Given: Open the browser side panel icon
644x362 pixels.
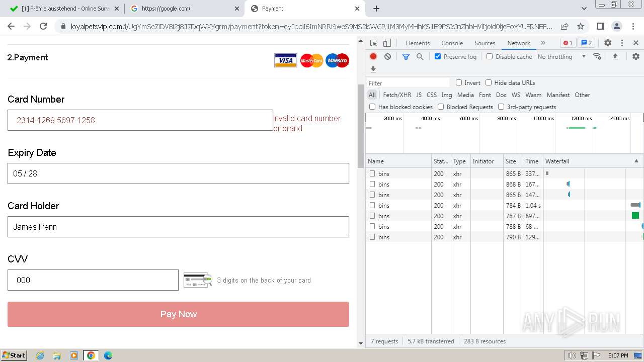Looking at the screenshot, I should (600, 26).
